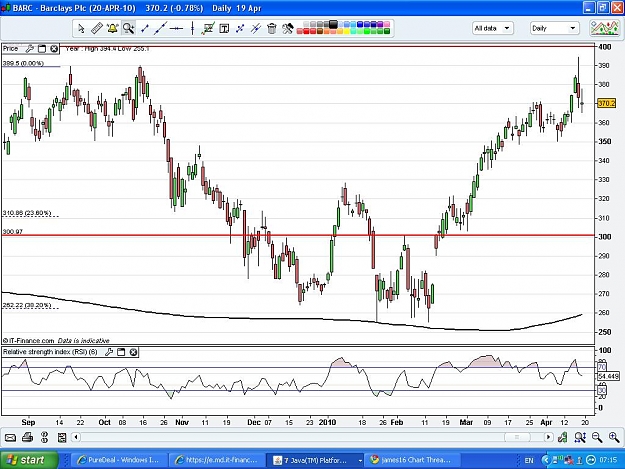Expand Java taskbar group dropdown arrow
Screen dimensions: 625x469
click(x=360, y=461)
